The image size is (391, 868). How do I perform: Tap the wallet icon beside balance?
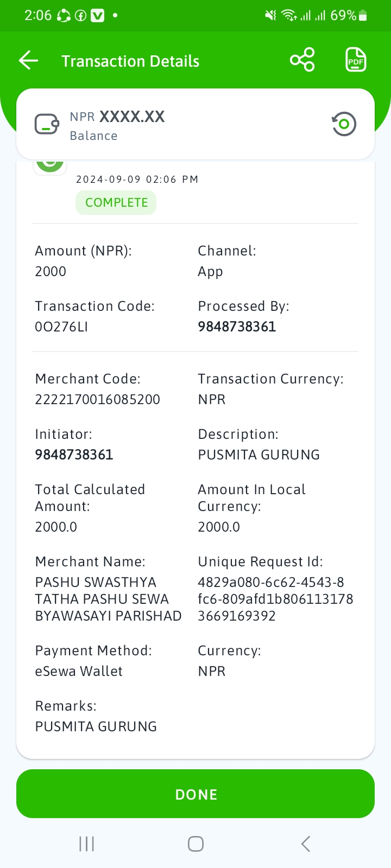47,124
